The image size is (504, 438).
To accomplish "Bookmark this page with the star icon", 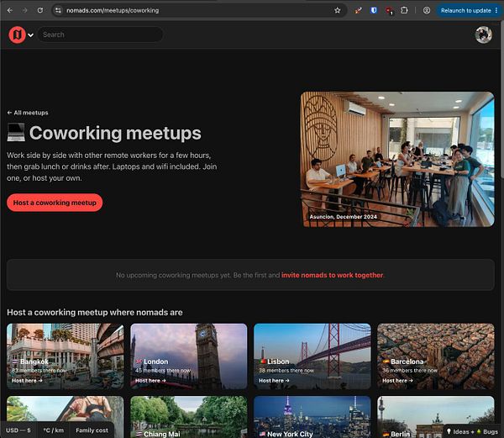I will click(337, 10).
